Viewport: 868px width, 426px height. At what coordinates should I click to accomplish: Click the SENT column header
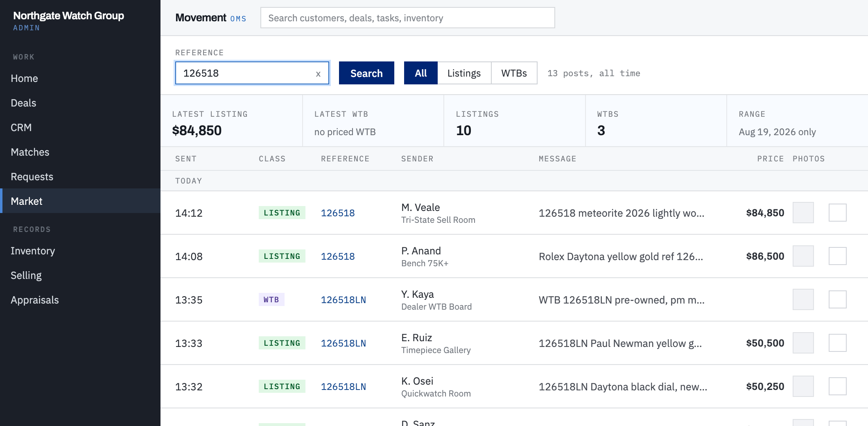tap(186, 159)
